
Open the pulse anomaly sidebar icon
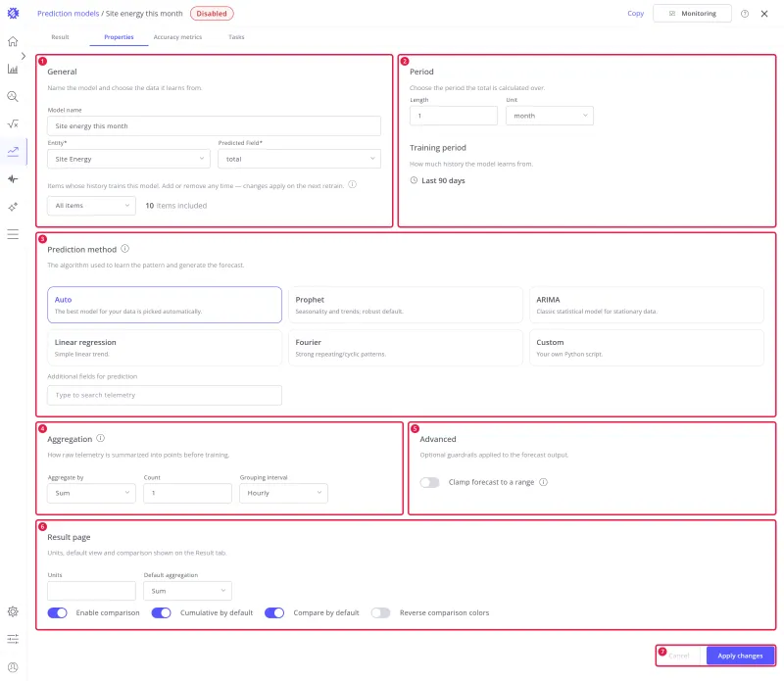pyautogui.click(x=13, y=179)
